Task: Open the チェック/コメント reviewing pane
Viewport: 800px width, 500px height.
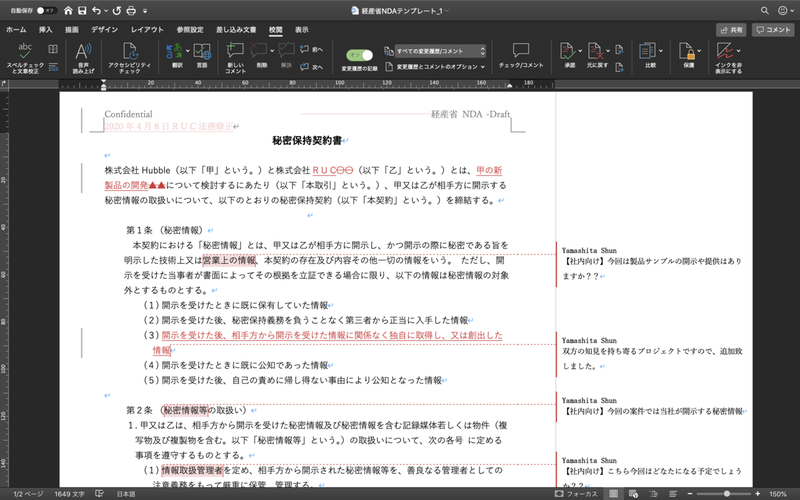Action: tap(521, 55)
